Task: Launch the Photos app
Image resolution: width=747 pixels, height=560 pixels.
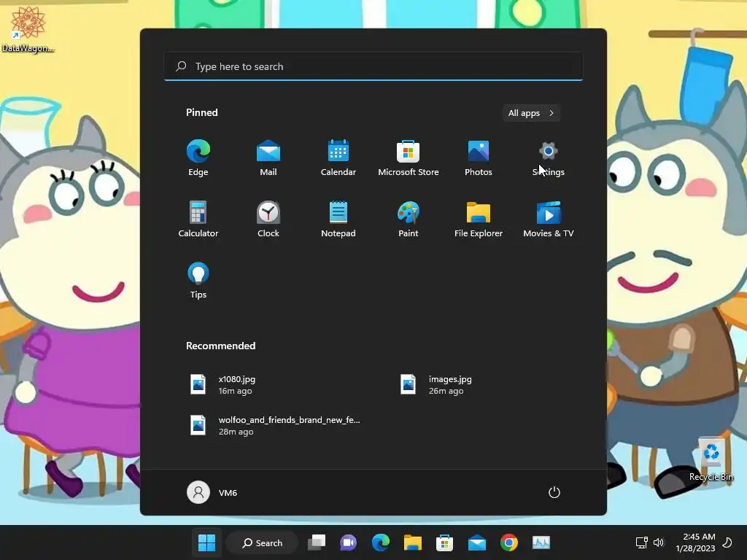Action: 479,158
